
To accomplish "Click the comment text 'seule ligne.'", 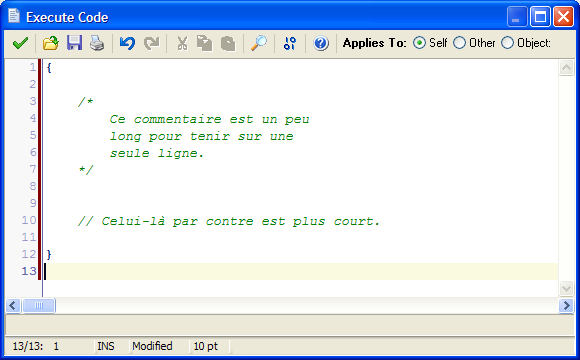I will pos(157,153).
